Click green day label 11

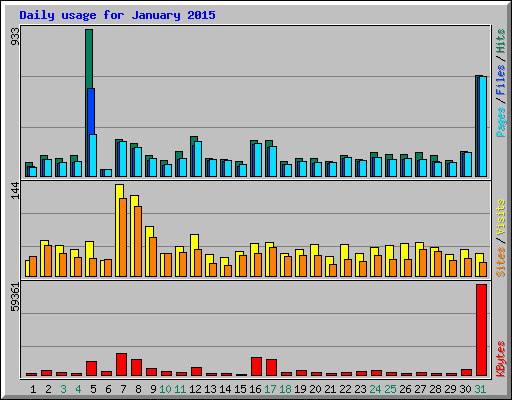click(x=180, y=389)
